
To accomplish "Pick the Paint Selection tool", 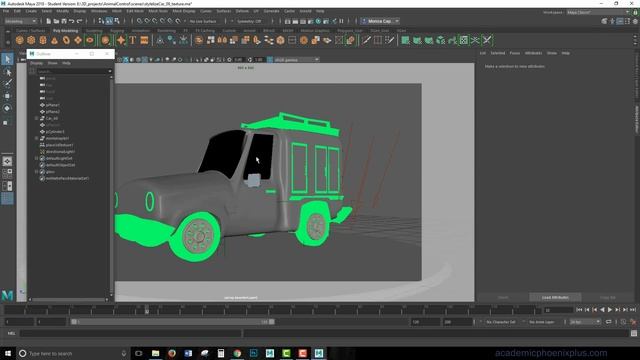I will pyautogui.click(x=7, y=84).
